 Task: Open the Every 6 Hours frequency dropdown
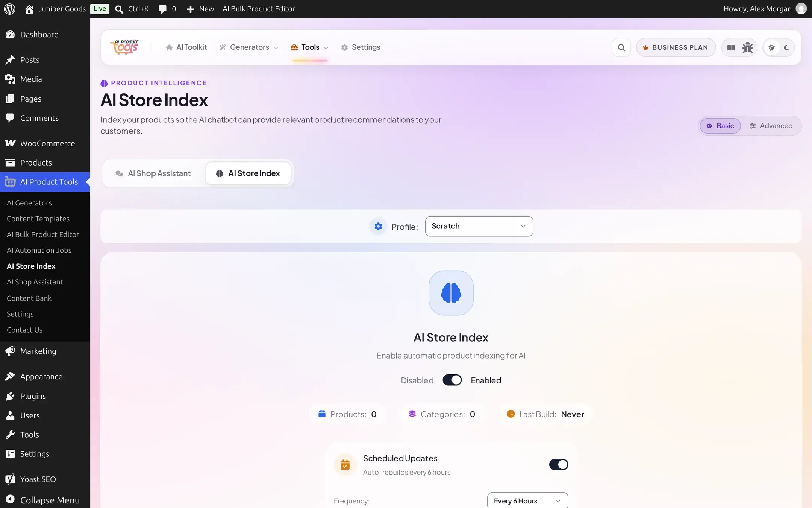pyautogui.click(x=527, y=501)
